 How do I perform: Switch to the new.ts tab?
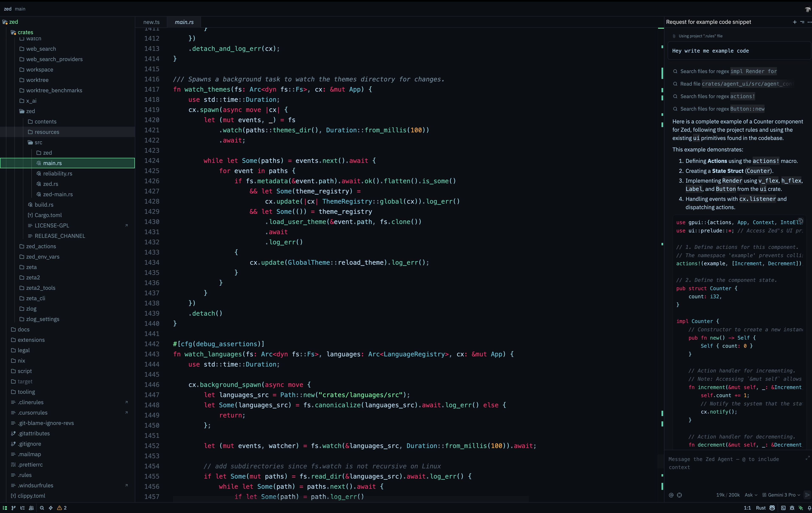coord(151,22)
